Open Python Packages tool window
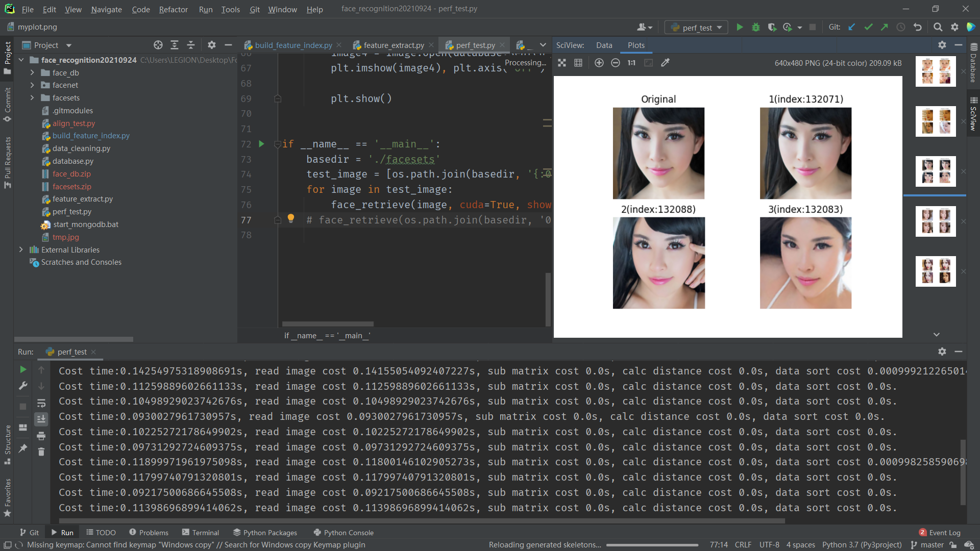 click(x=265, y=532)
